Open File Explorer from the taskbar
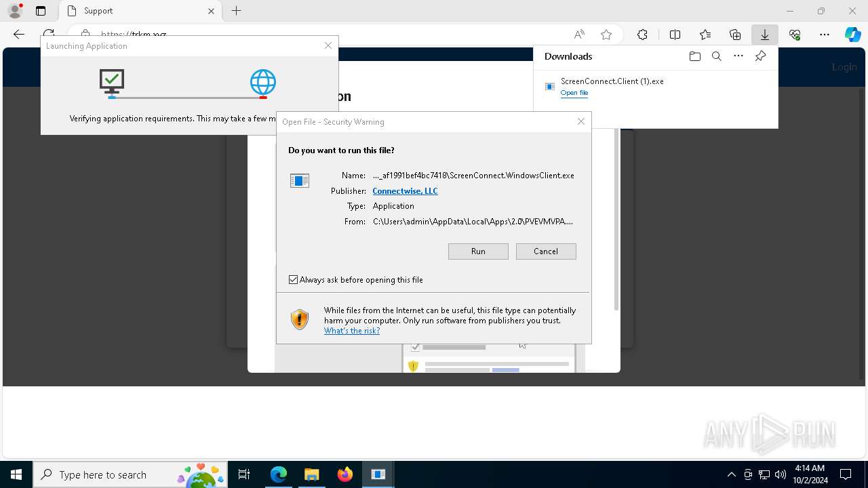The height and width of the screenshot is (488, 868). (311, 474)
